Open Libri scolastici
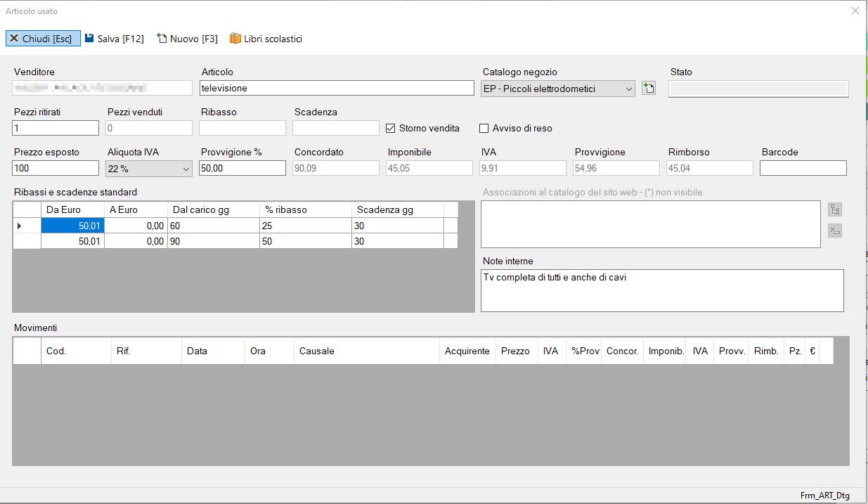This screenshot has width=868, height=504. tap(266, 39)
